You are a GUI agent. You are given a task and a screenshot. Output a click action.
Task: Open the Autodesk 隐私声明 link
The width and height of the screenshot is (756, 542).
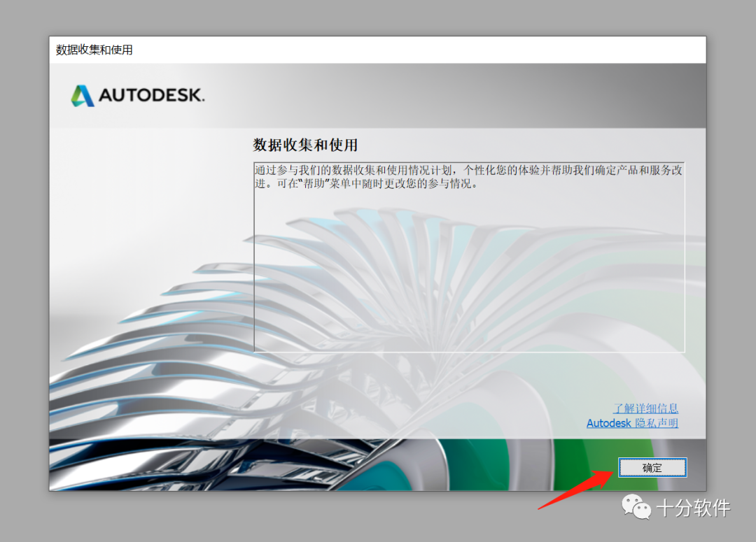click(x=632, y=423)
